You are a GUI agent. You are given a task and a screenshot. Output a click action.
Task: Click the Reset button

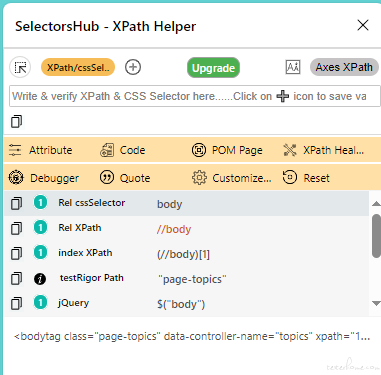306,178
